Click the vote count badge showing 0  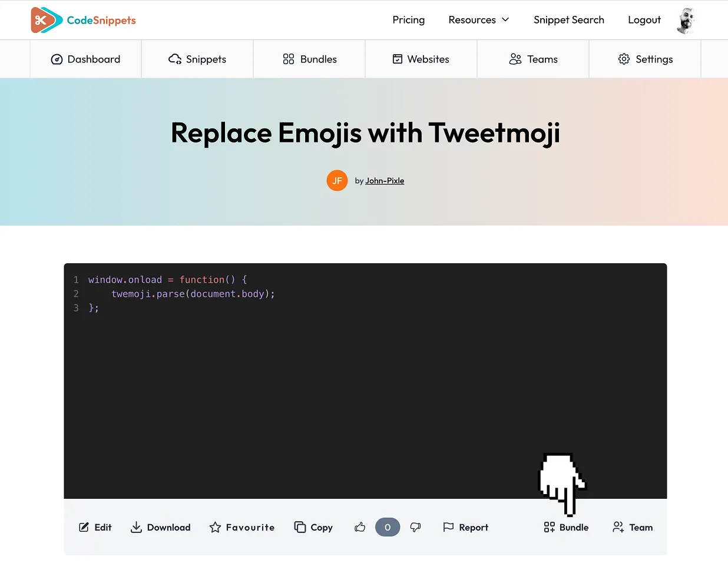pos(388,527)
